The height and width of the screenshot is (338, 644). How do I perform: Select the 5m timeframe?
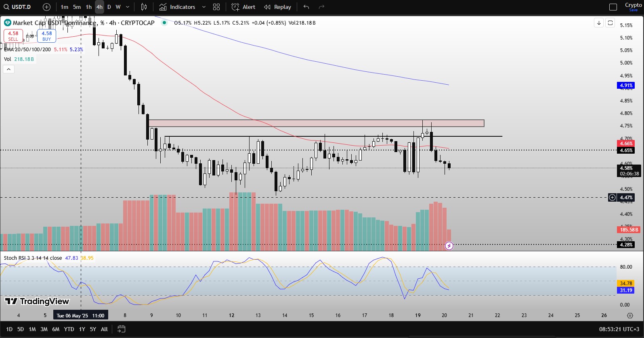tap(77, 7)
